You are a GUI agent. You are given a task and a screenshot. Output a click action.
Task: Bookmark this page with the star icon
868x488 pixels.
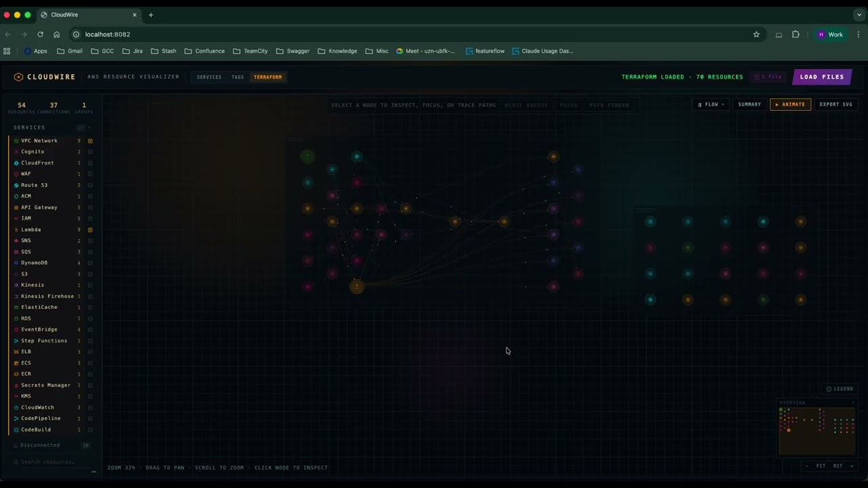[756, 35]
